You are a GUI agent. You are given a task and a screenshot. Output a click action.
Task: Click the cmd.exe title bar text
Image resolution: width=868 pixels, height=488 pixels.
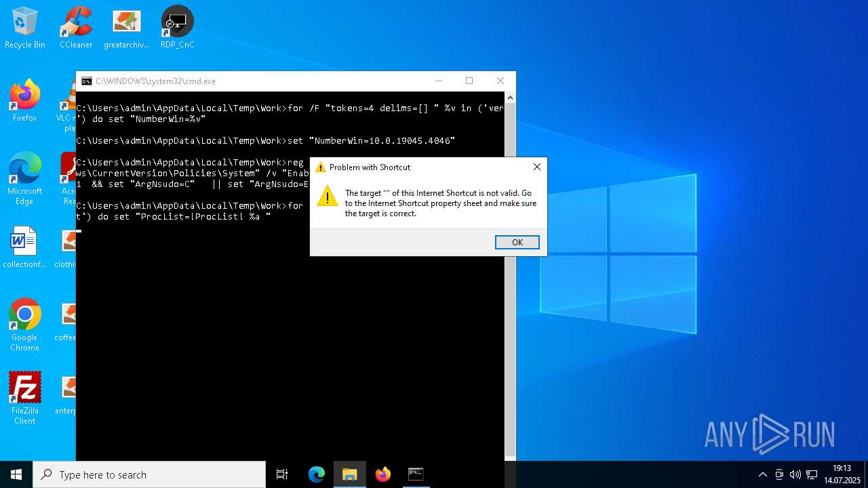click(155, 81)
